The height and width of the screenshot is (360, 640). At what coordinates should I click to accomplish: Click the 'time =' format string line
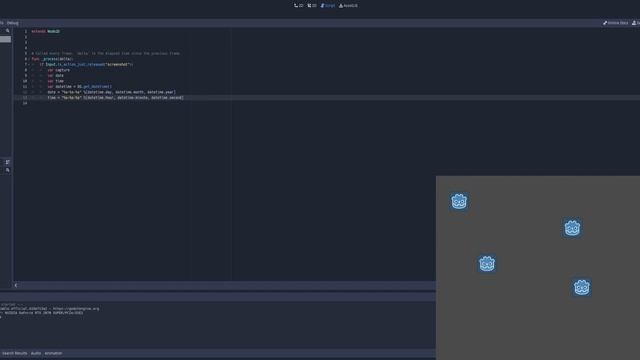pos(116,98)
